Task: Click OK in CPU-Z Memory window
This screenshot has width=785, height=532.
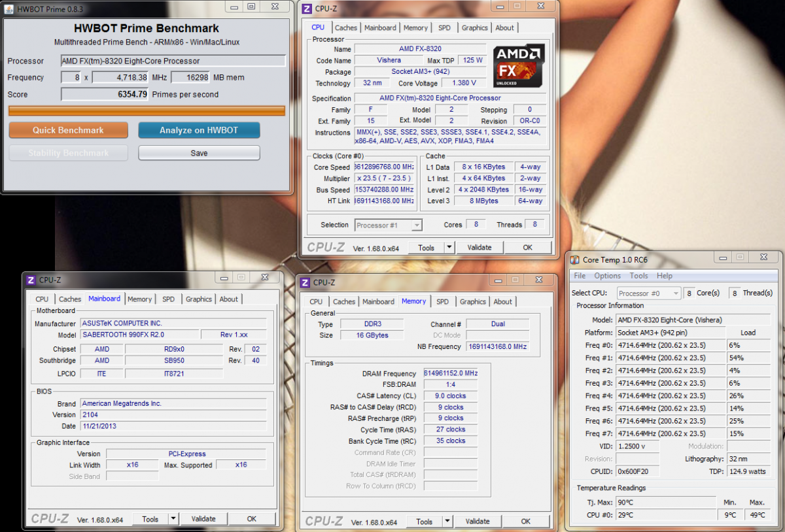Action: (526, 522)
